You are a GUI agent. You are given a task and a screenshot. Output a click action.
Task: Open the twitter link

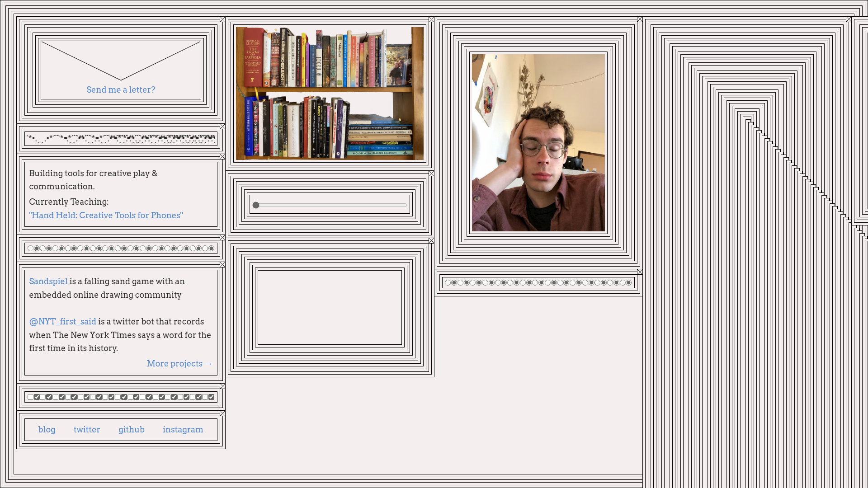pyautogui.click(x=87, y=430)
